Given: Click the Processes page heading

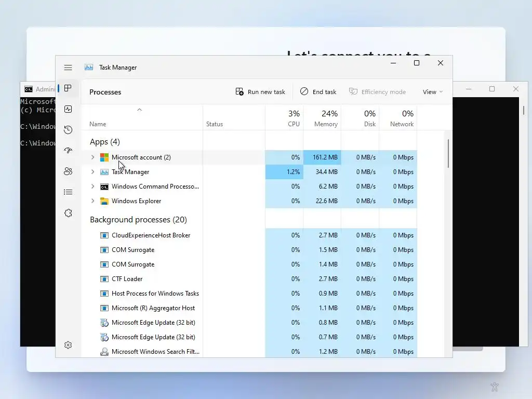Looking at the screenshot, I should click(105, 92).
